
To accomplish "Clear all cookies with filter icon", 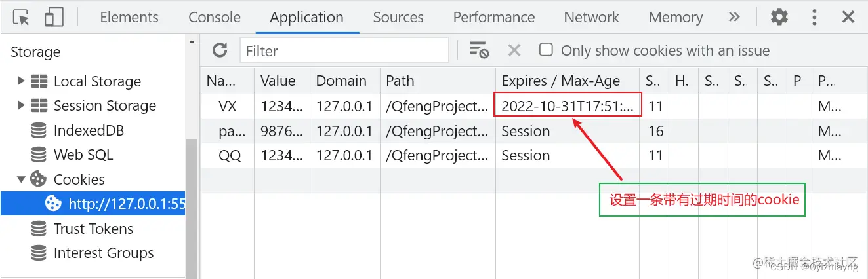I will click(x=480, y=50).
